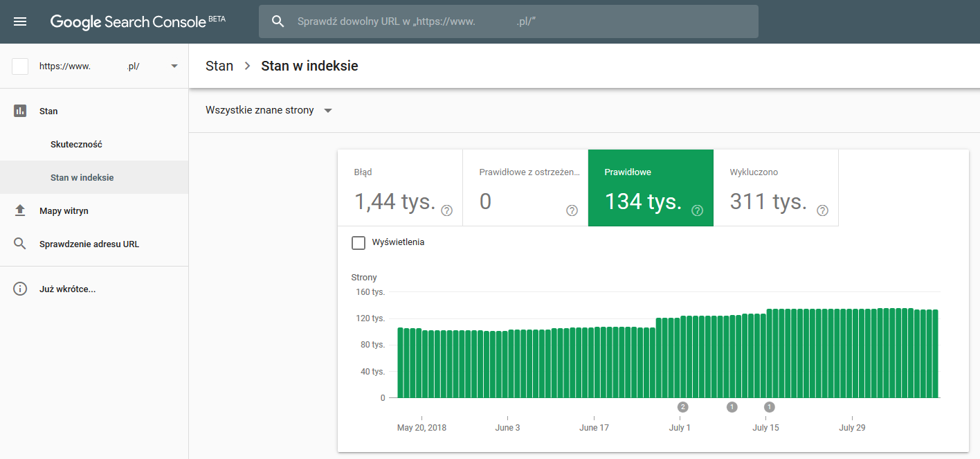Expand the property selector dropdown arrow
980x459 pixels.
(x=174, y=66)
